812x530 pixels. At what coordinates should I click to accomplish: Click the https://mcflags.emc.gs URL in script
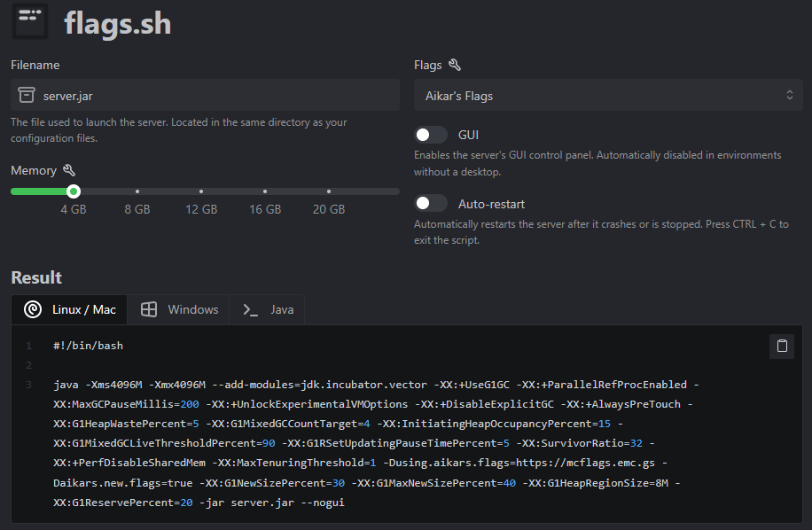(585, 463)
